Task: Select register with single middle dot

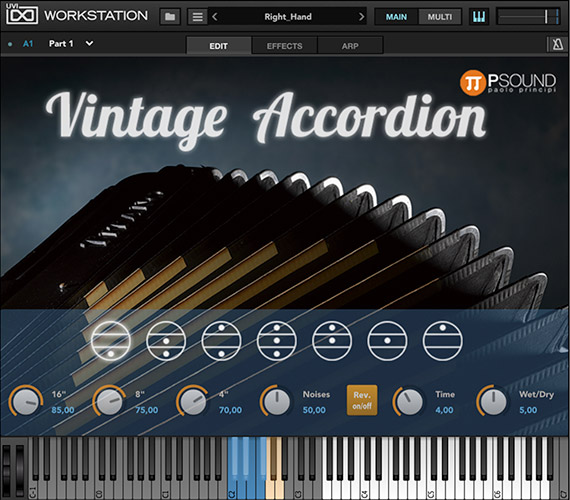Action: (x=387, y=341)
